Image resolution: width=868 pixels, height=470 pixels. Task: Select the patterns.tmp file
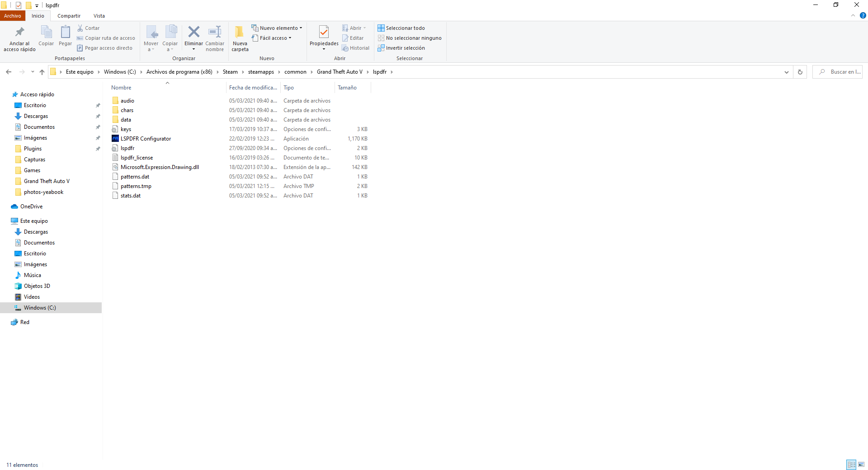136,186
